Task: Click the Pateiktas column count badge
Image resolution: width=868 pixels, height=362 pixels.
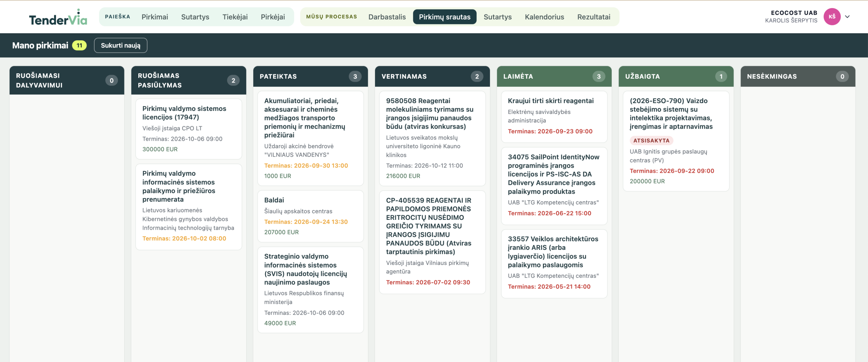Action: [355, 76]
